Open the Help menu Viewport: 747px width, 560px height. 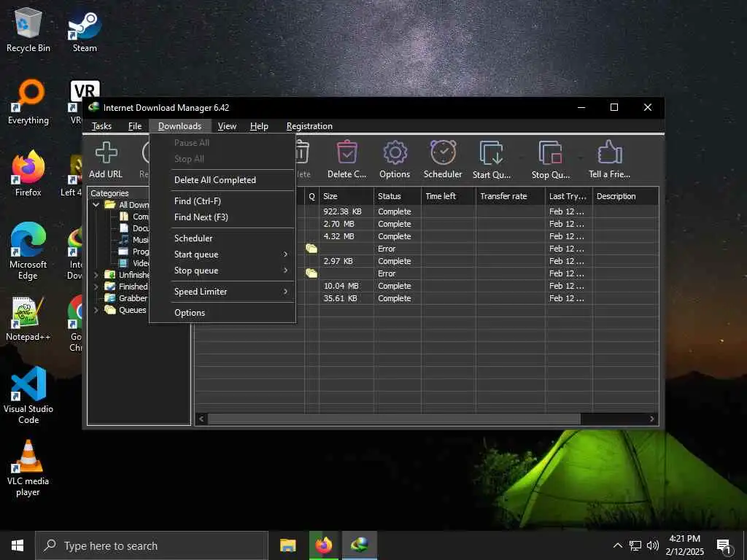click(x=259, y=126)
